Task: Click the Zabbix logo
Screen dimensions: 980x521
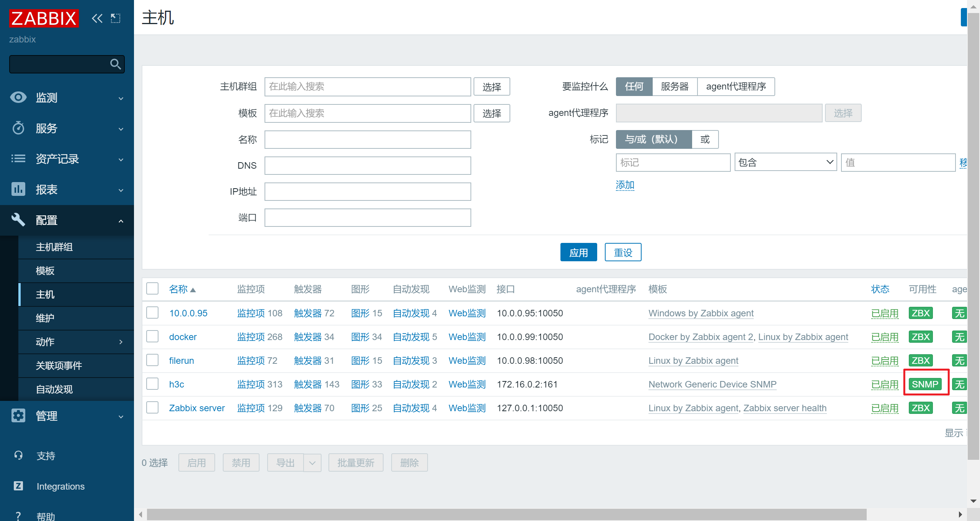Action: tap(44, 18)
